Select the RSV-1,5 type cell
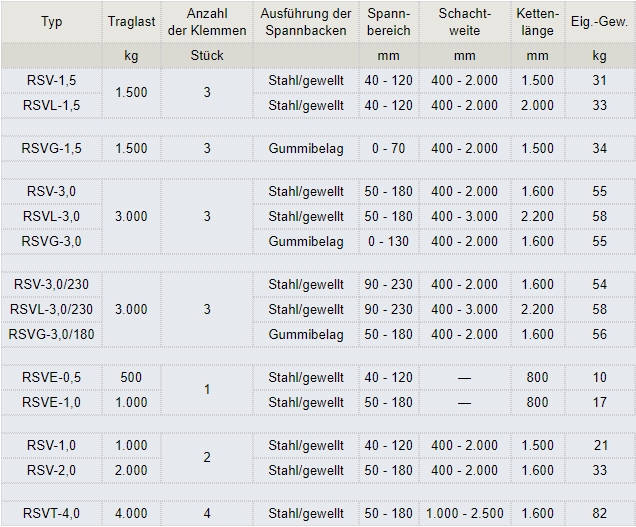This screenshot has height=527, width=636. [51, 80]
